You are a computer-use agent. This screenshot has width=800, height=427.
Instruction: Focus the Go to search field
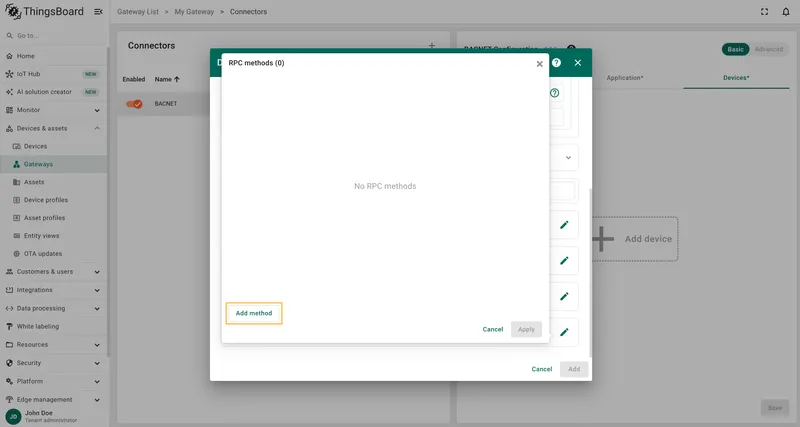(x=54, y=36)
